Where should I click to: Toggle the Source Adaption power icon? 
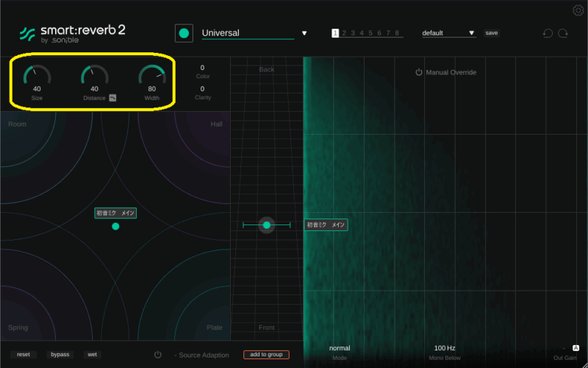[158, 355]
